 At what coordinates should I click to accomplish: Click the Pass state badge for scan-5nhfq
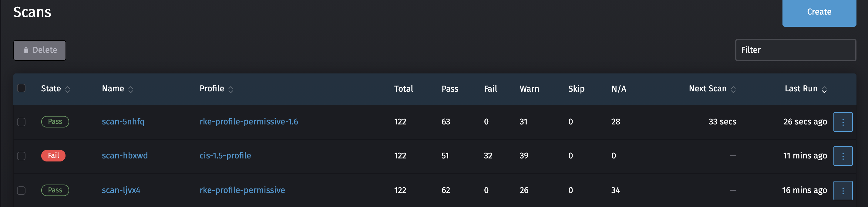(55, 121)
